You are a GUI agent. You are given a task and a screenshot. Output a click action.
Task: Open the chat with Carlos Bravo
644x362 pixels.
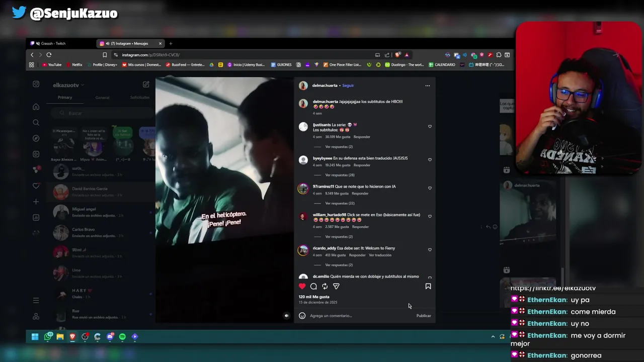click(x=103, y=232)
